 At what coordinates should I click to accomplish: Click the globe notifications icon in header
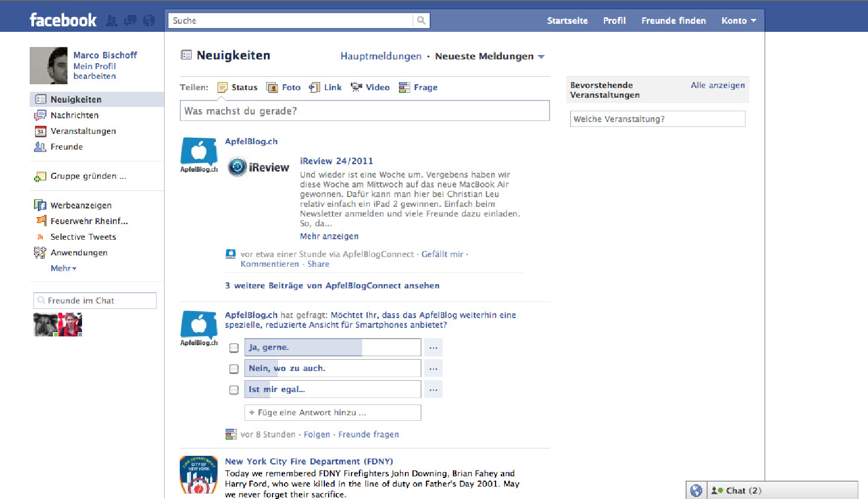click(x=149, y=21)
